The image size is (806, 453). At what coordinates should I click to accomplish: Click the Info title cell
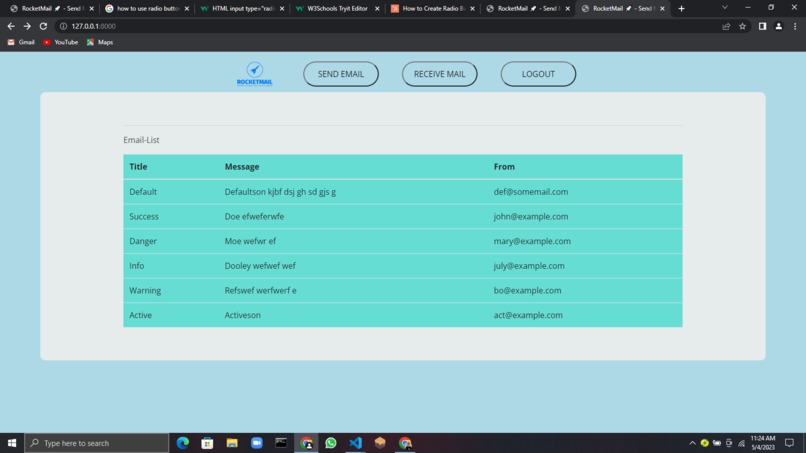[x=137, y=266]
